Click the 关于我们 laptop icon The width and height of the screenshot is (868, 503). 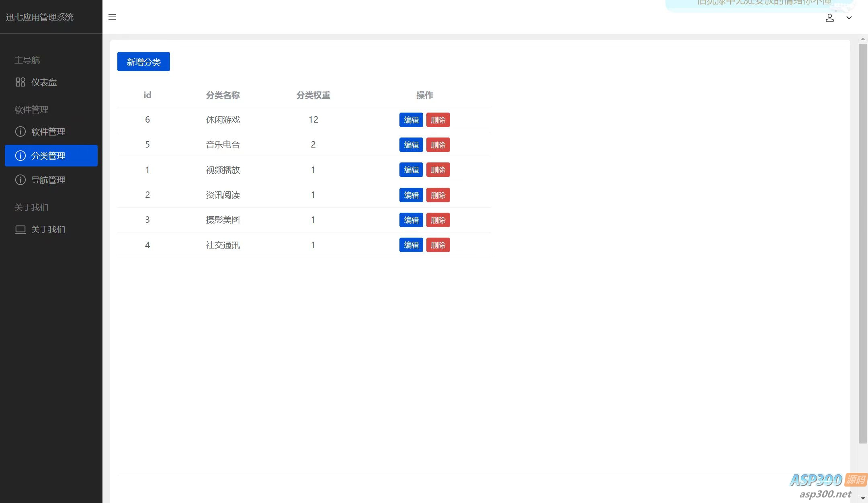click(x=20, y=230)
